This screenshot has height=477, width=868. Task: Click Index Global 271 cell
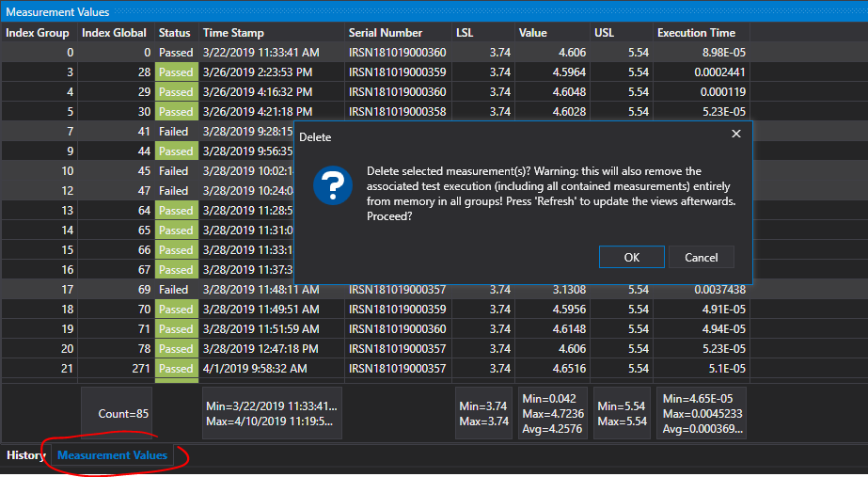tap(117, 369)
